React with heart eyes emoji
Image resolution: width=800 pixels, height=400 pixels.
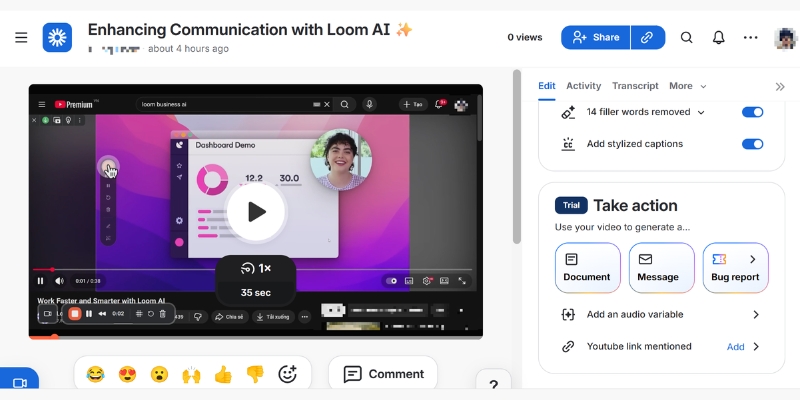127,374
